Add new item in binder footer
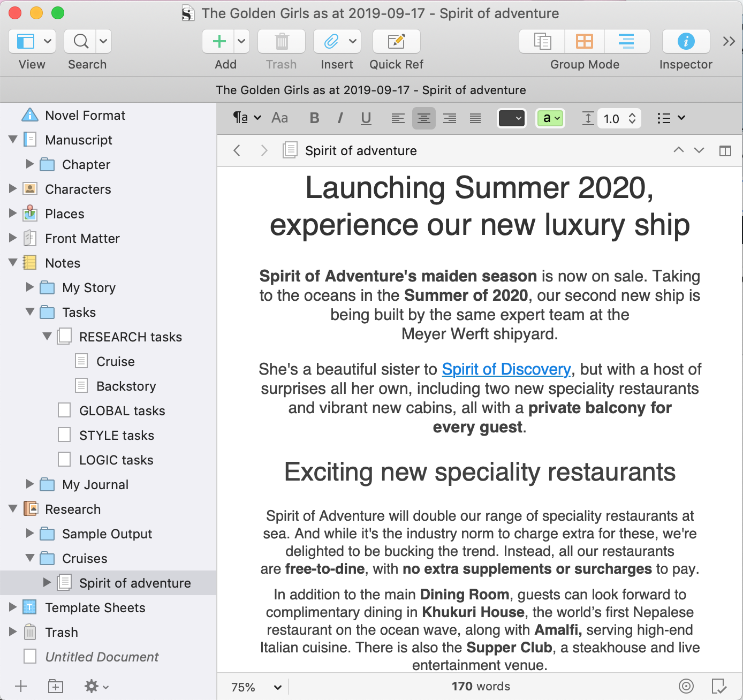 point(21,686)
